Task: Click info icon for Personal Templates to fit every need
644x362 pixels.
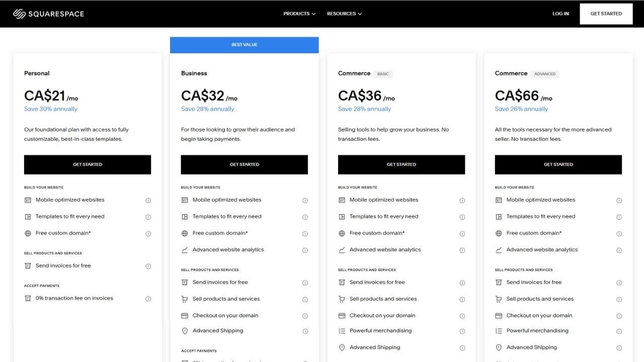Action: pyautogui.click(x=148, y=217)
